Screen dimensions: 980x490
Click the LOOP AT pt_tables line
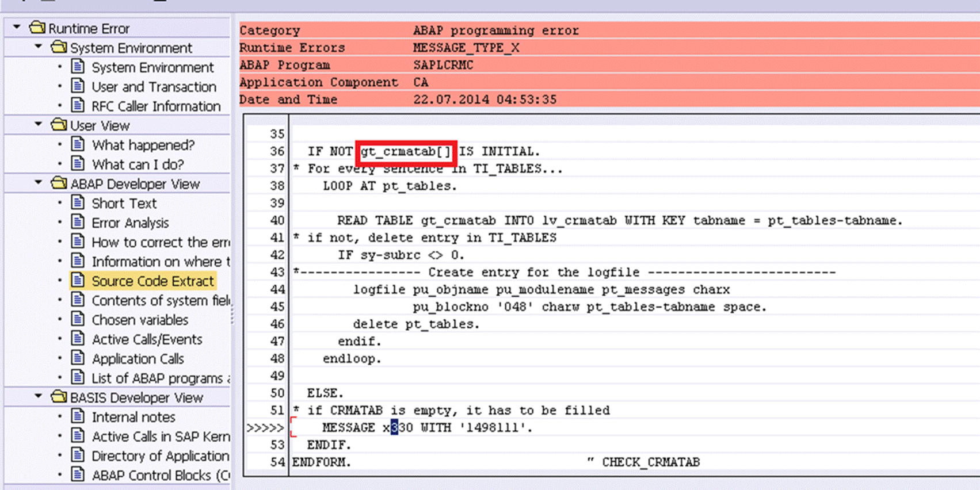(x=390, y=186)
